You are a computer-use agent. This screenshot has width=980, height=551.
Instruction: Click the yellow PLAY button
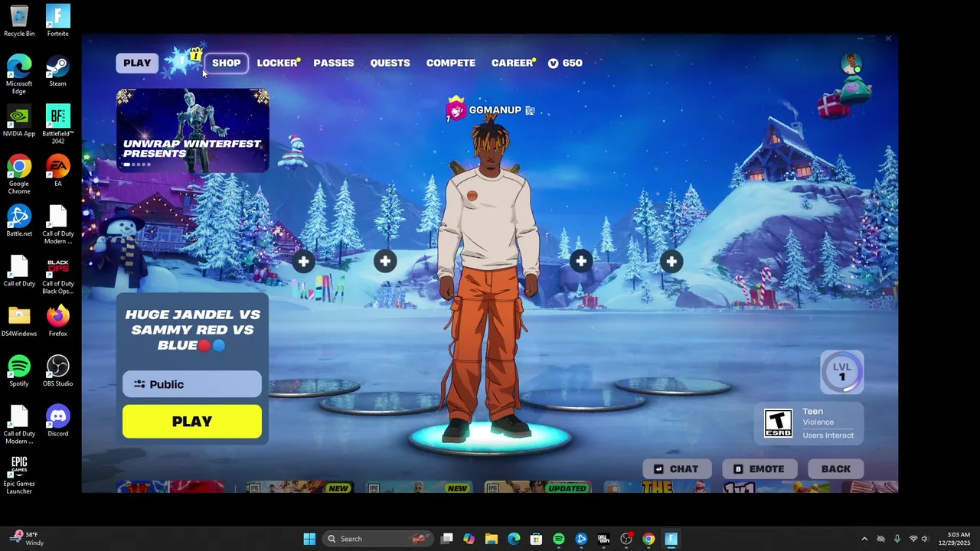pos(192,422)
